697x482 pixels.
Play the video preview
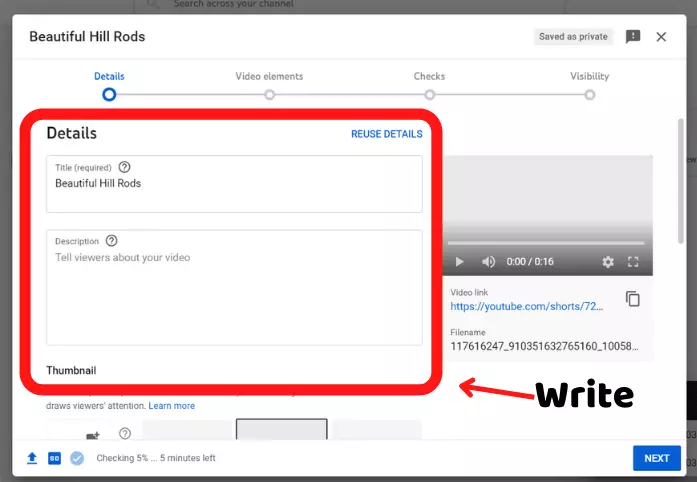(460, 261)
